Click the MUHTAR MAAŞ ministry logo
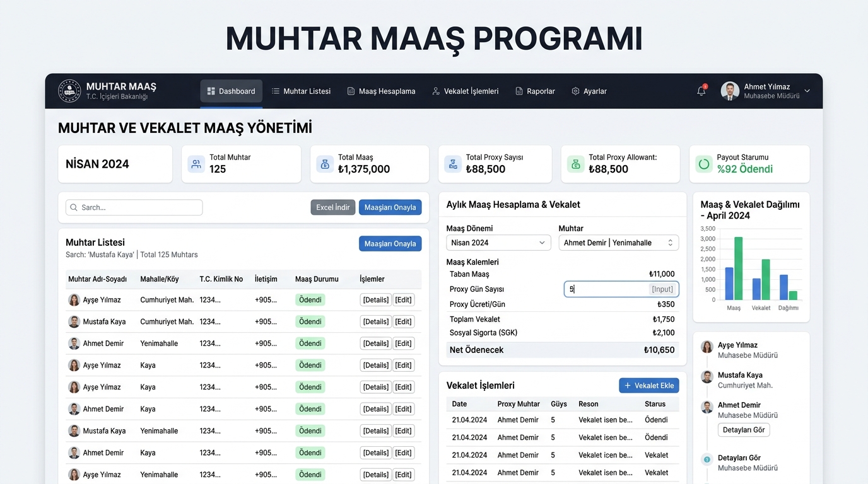The image size is (868, 484). tap(69, 91)
